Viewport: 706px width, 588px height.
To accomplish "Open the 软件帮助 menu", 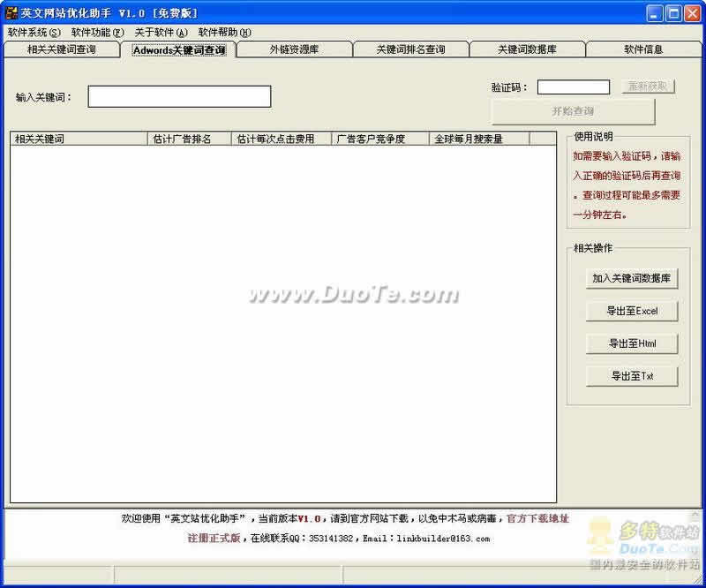I will [224, 33].
